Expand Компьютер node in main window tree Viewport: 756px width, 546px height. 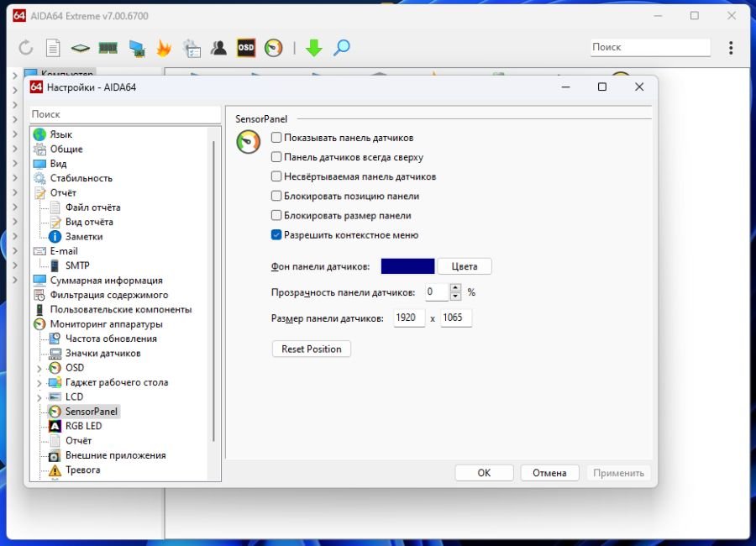pyautogui.click(x=14, y=76)
